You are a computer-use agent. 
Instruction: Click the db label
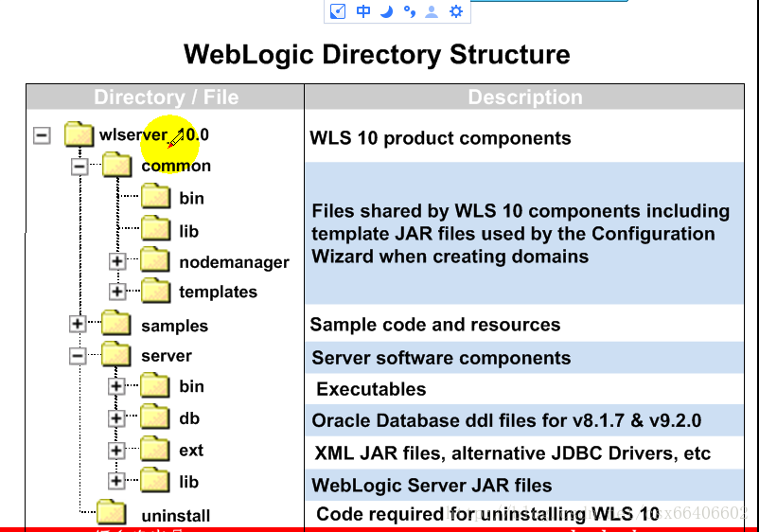189,418
